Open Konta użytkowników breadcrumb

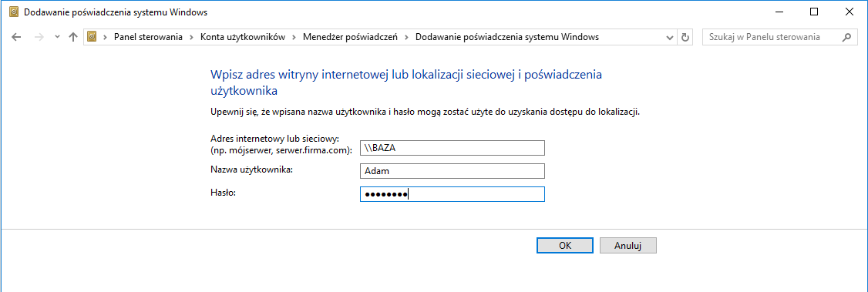(x=243, y=37)
